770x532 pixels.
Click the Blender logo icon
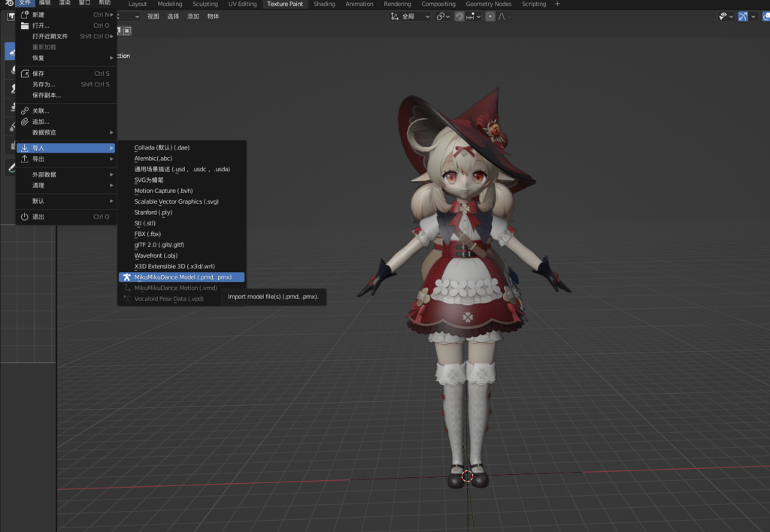(9, 3)
